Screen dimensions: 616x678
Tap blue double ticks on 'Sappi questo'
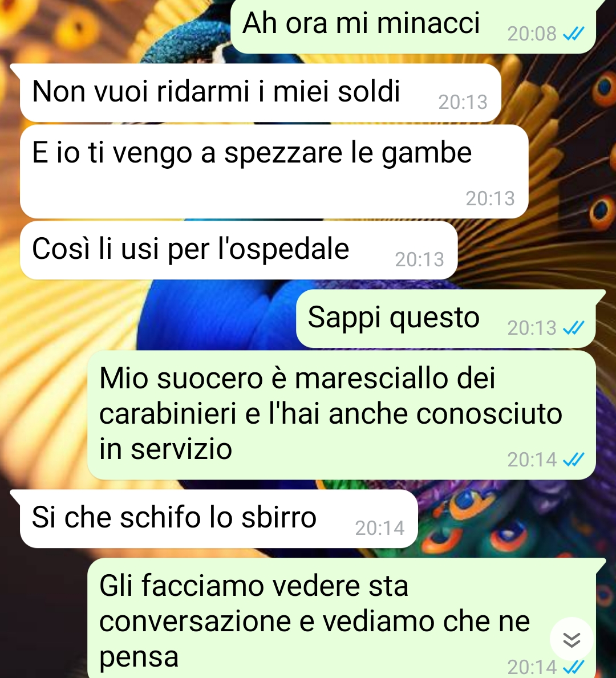pyautogui.click(x=574, y=328)
